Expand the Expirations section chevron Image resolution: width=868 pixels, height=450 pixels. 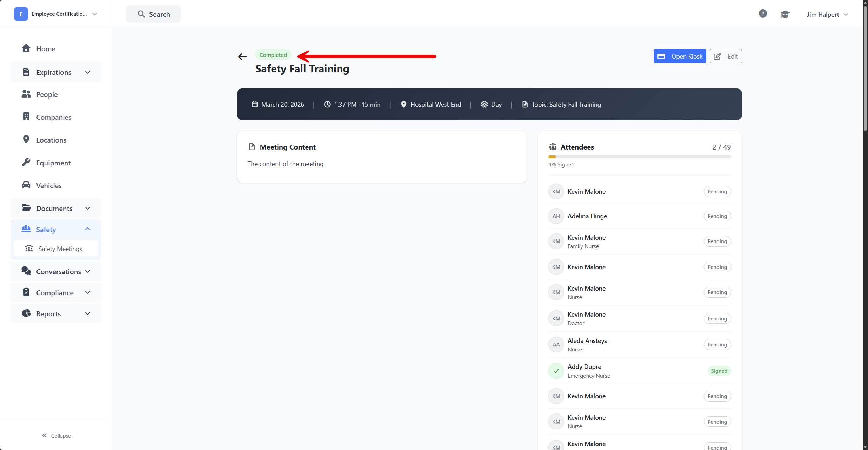tap(88, 72)
